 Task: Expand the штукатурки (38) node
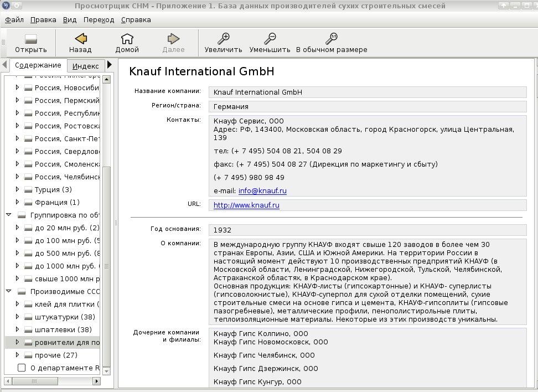coord(17,317)
